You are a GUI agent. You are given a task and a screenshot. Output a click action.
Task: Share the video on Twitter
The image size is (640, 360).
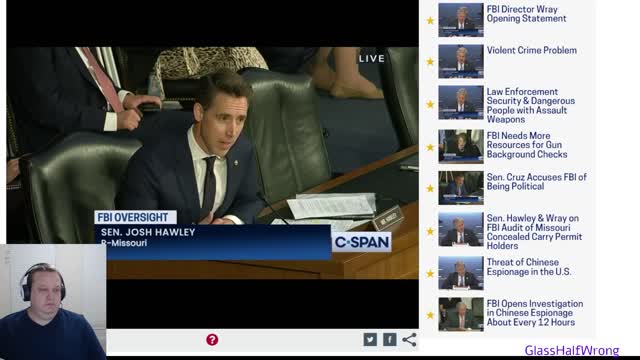pyautogui.click(x=370, y=340)
